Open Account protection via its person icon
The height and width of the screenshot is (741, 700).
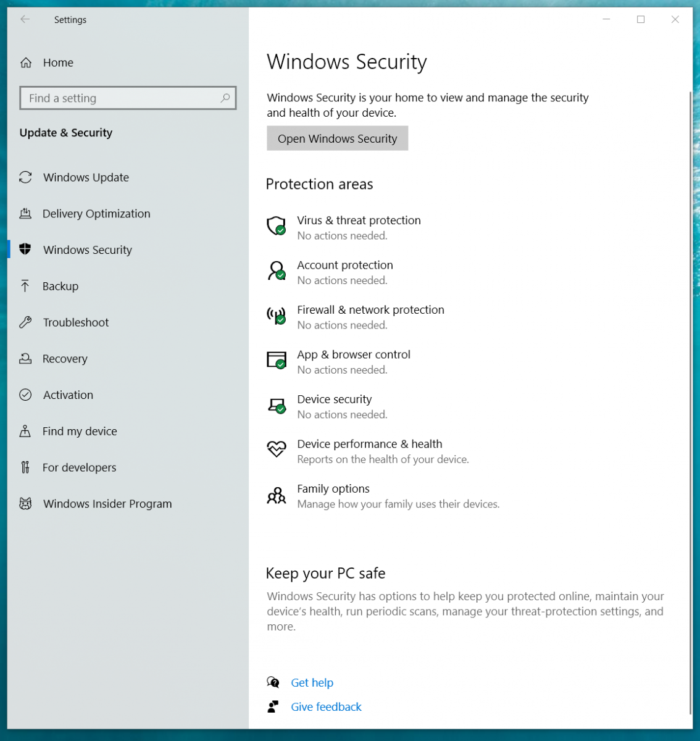click(277, 270)
